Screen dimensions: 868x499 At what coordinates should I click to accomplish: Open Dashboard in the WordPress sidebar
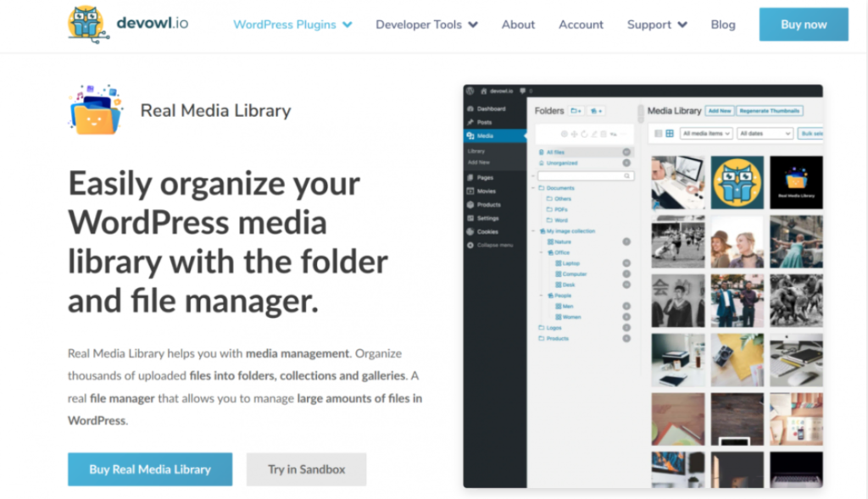(x=491, y=109)
